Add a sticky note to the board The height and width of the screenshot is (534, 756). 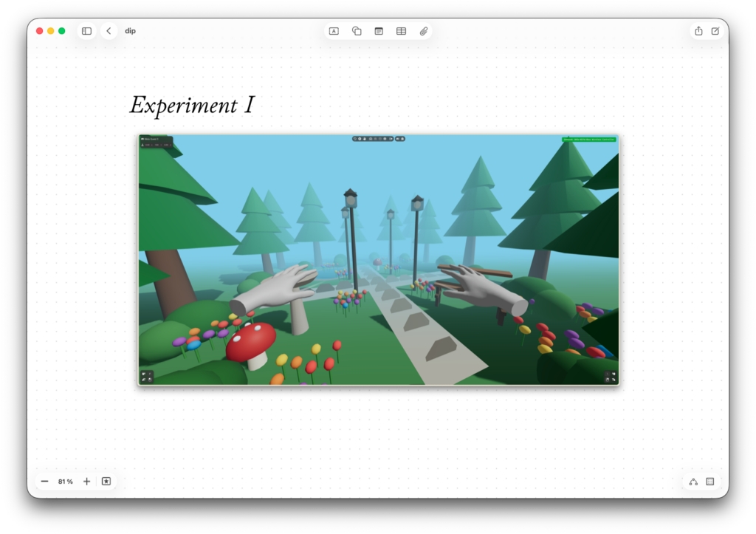[379, 31]
